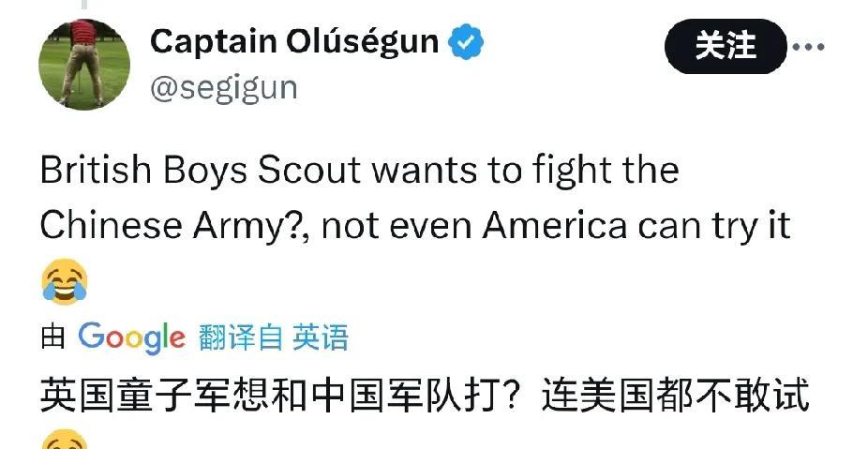Open the Captain Olúségun display name
This screenshot has height=449, width=868.
coord(294,42)
